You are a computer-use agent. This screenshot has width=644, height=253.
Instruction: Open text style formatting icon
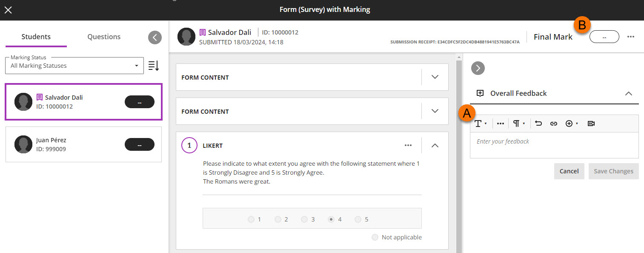click(x=480, y=124)
